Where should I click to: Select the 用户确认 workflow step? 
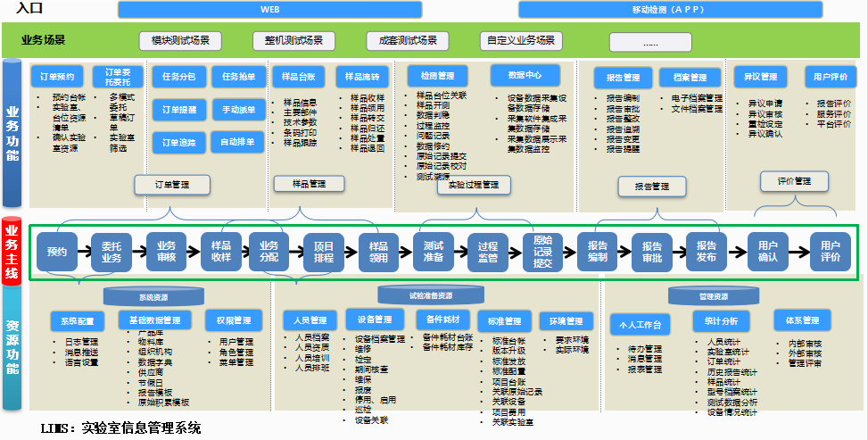point(768,252)
